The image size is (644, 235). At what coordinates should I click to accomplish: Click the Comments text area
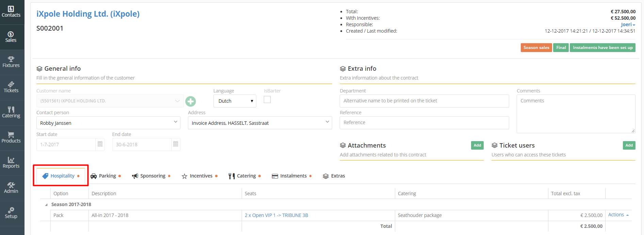click(x=576, y=114)
